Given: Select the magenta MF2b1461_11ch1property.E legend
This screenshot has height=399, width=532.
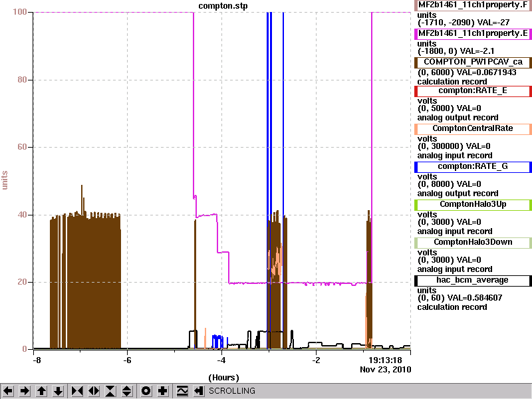Looking at the screenshot, I should [473, 34].
